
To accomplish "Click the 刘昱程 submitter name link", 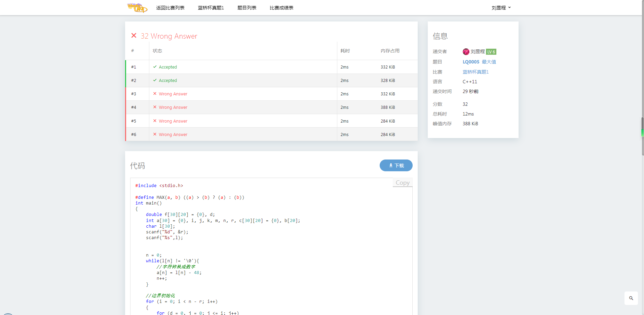I will click(478, 52).
